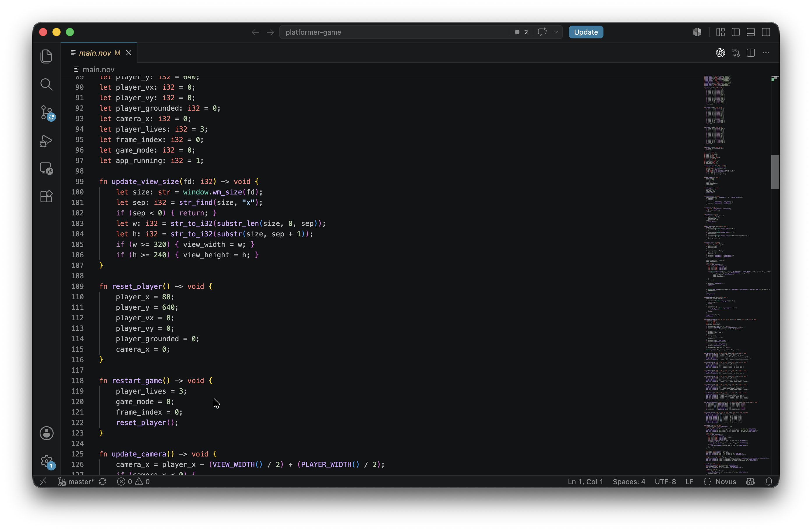Click restart_game function name

click(x=137, y=380)
